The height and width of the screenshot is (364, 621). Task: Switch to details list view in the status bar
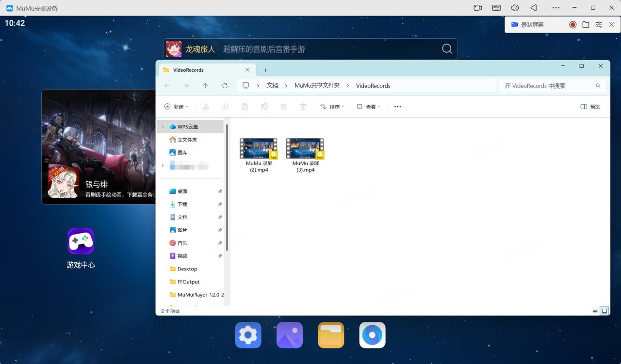coord(595,311)
